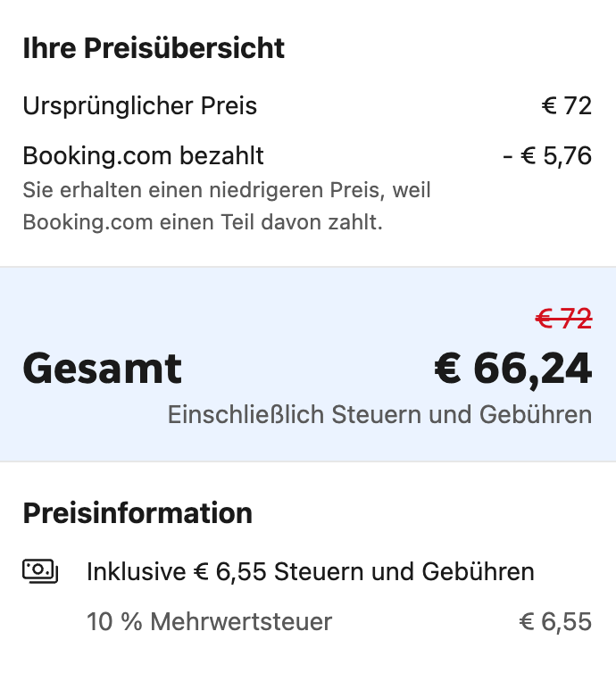Viewport: 616px width, 673px height.
Task: Click 'Inklusive € 6,55 Steuern und Gebühren' text
Action: [311, 572]
